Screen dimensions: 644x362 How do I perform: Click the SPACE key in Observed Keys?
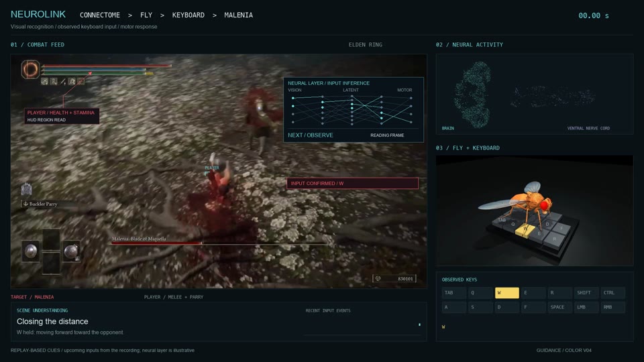pyautogui.click(x=559, y=307)
